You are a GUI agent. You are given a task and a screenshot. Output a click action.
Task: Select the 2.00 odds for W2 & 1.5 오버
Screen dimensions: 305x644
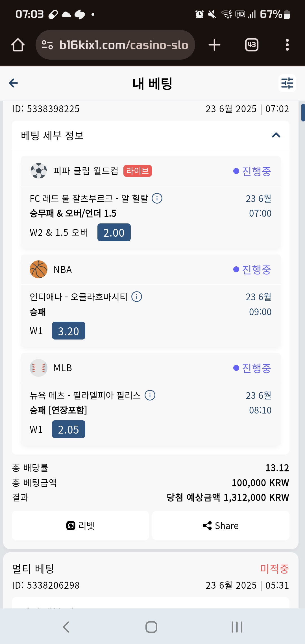(114, 232)
